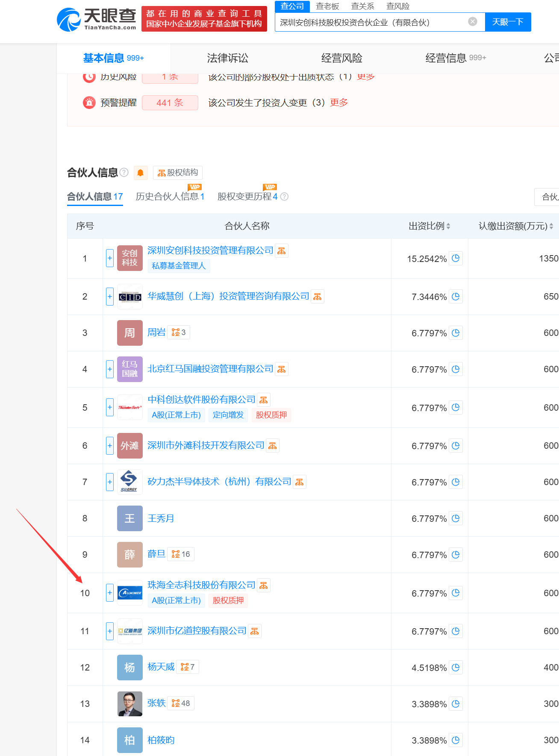559x756 pixels.
Task: Expand row for 矽力杰半导体技术（杭州）
Action: click(x=110, y=482)
